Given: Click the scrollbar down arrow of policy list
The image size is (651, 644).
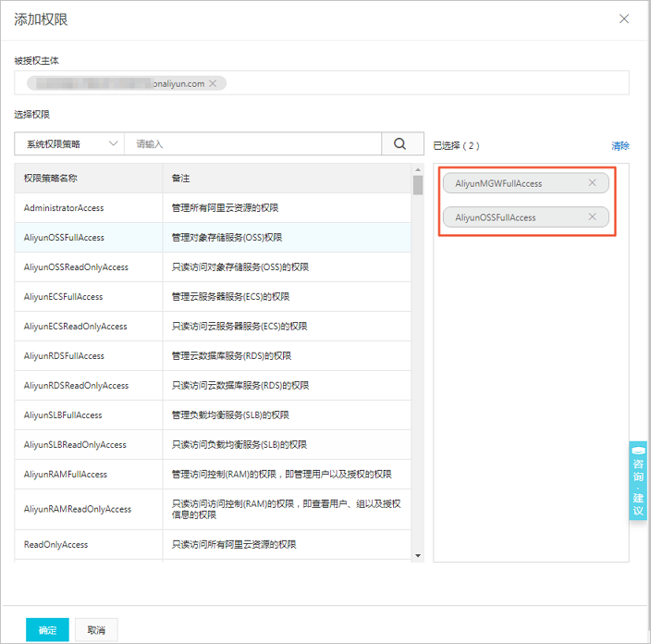Looking at the screenshot, I should tap(418, 555).
